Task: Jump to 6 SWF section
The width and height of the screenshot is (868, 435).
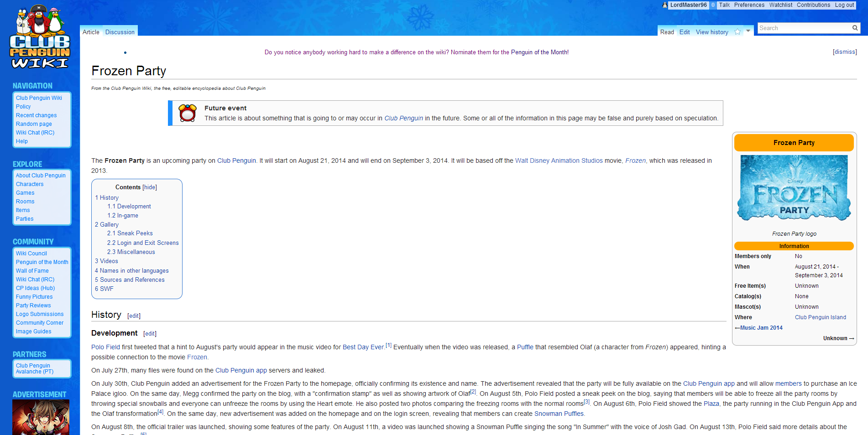Action: pyautogui.click(x=104, y=289)
